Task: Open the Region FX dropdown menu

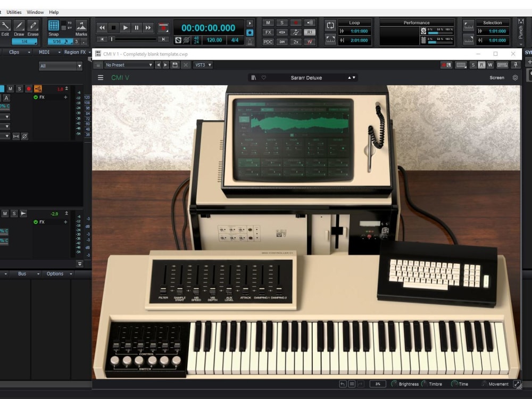Action: [x=78, y=52]
